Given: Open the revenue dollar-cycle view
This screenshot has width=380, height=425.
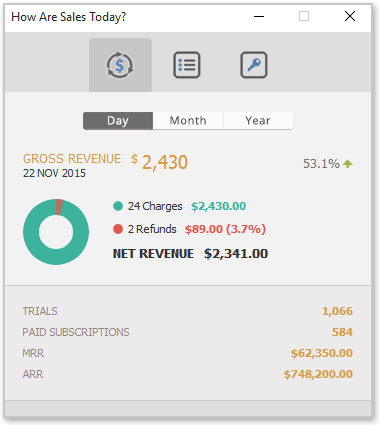Looking at the screenshot, I should (120, 65).
